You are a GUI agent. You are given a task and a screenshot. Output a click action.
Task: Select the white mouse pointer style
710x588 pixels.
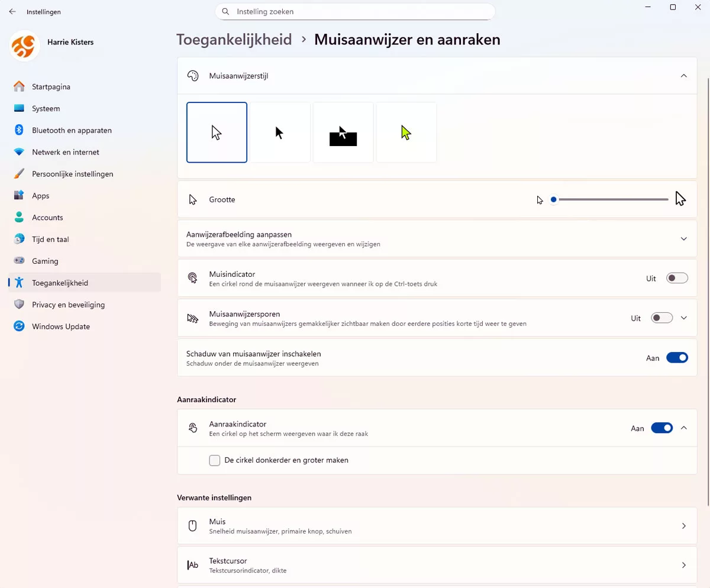point(217,133)
